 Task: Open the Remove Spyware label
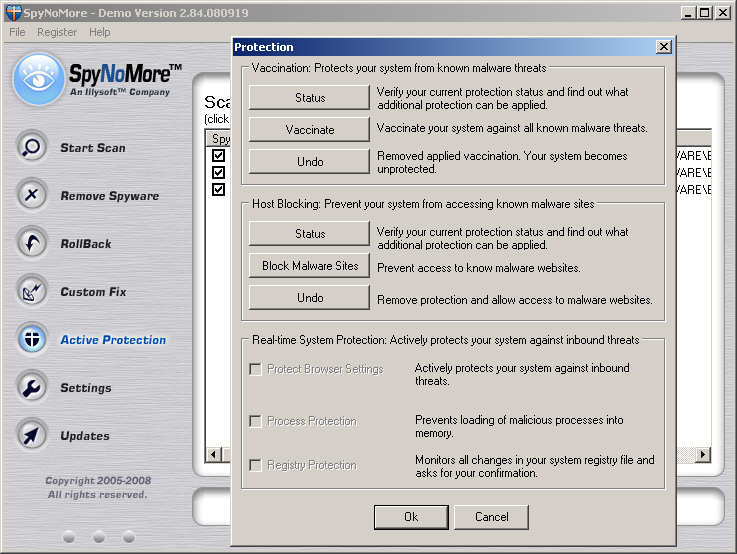point(110,196)
